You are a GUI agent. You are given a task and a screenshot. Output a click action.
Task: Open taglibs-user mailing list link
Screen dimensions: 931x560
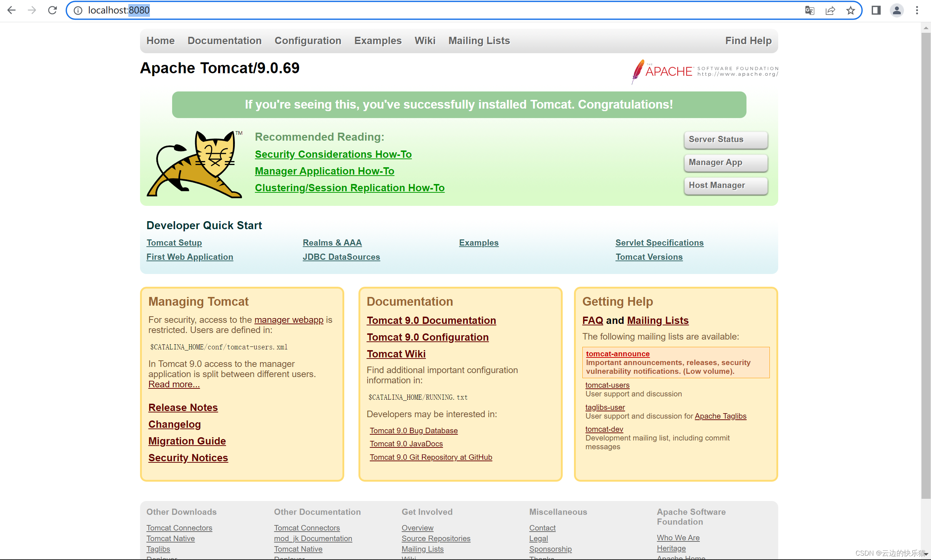(605, 407)
